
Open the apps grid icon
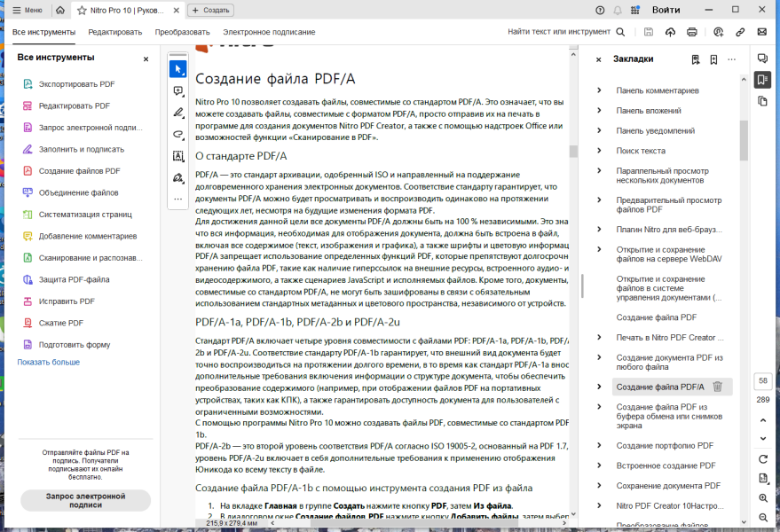pos(634,10)
